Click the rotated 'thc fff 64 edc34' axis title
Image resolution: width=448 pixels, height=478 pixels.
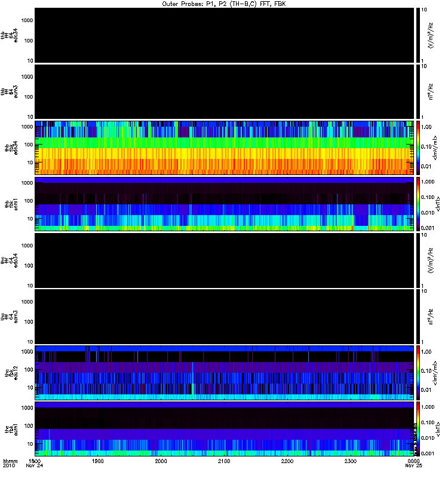(9, 261)
